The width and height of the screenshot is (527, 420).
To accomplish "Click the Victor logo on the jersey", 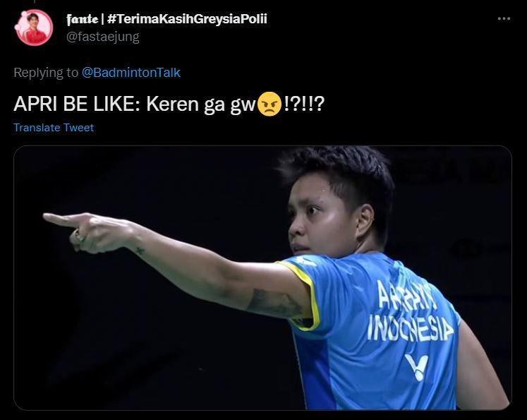I will pos(417,367).
